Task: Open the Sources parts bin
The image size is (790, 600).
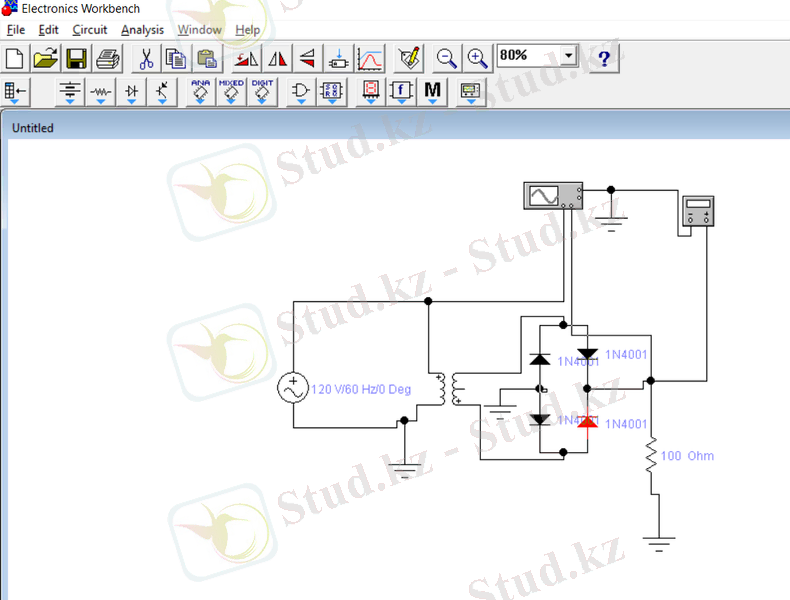Action: click(70, 92)
